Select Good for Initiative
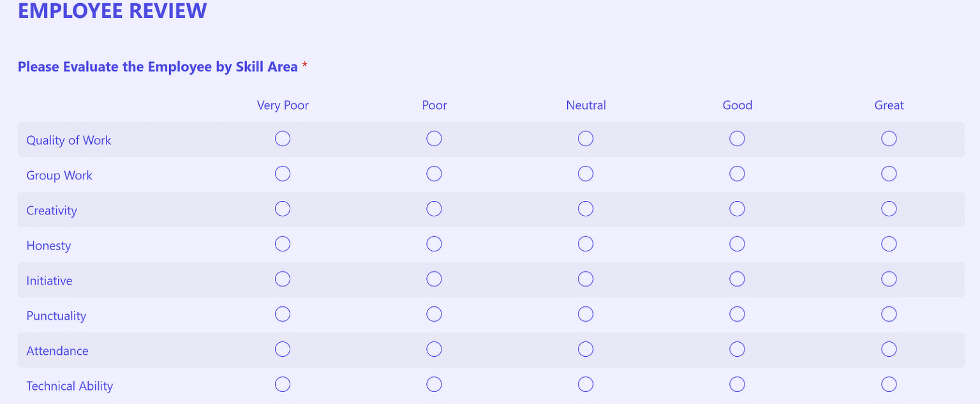980x404 pixels. click(x=737, y=279)
